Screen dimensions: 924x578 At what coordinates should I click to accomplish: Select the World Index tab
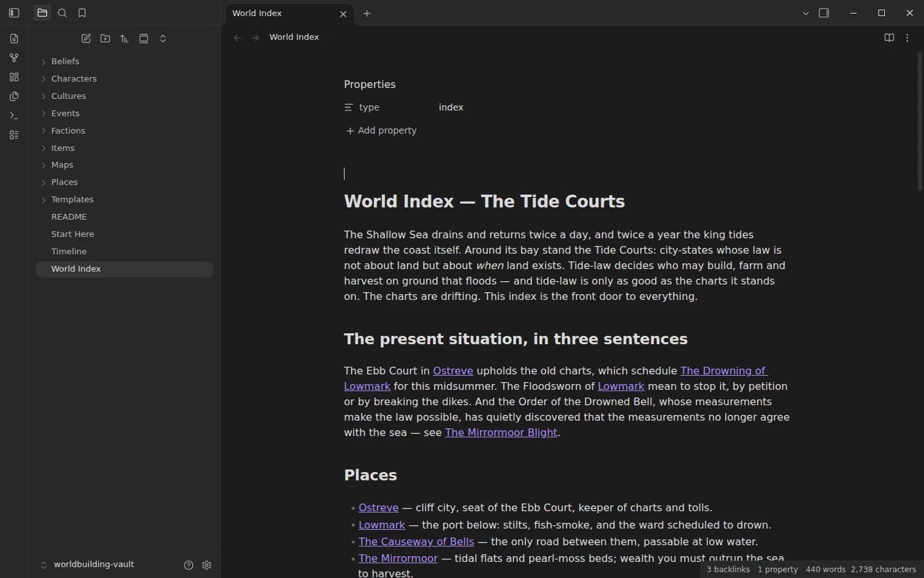coord(289,13)
